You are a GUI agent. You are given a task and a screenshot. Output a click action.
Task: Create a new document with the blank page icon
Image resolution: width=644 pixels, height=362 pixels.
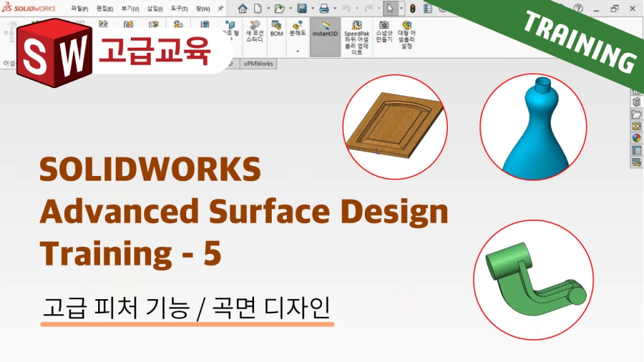(x=257, y=8)
